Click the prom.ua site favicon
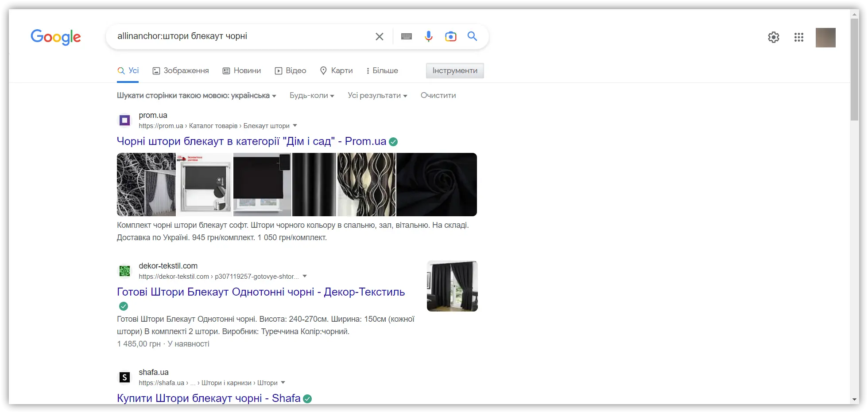The height and width of the screenshot is (413, 868). pyautogui.click(x=125, y=120)
